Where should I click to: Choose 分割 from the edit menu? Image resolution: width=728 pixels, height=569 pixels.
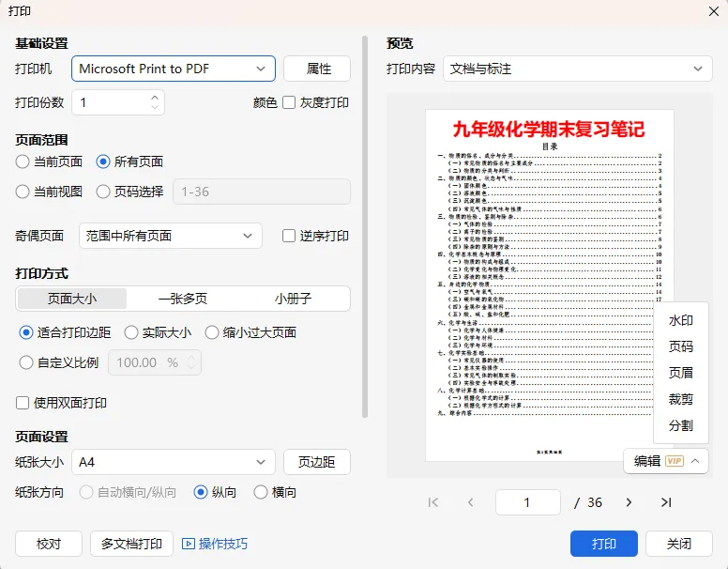(681, 425)
